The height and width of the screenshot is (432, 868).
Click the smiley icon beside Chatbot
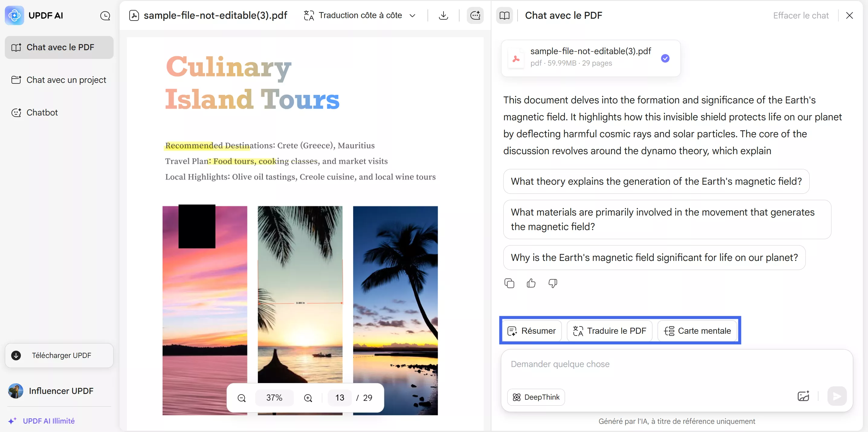(16, 113)
